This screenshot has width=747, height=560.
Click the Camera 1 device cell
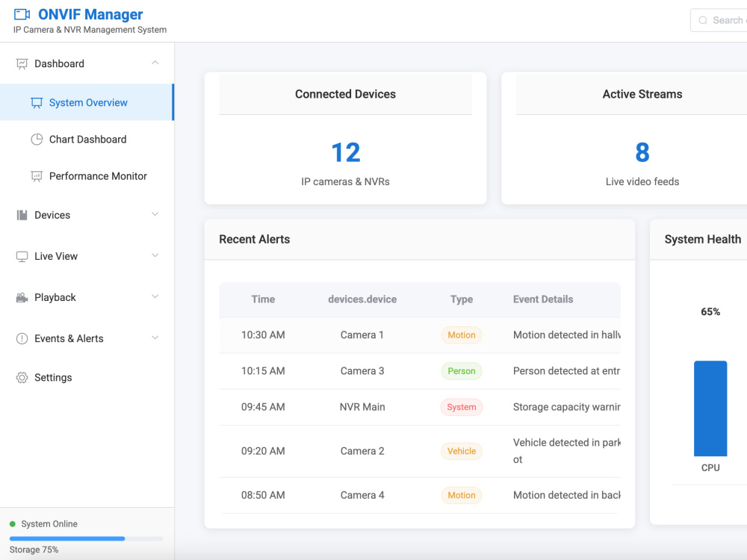coord(362,335)
